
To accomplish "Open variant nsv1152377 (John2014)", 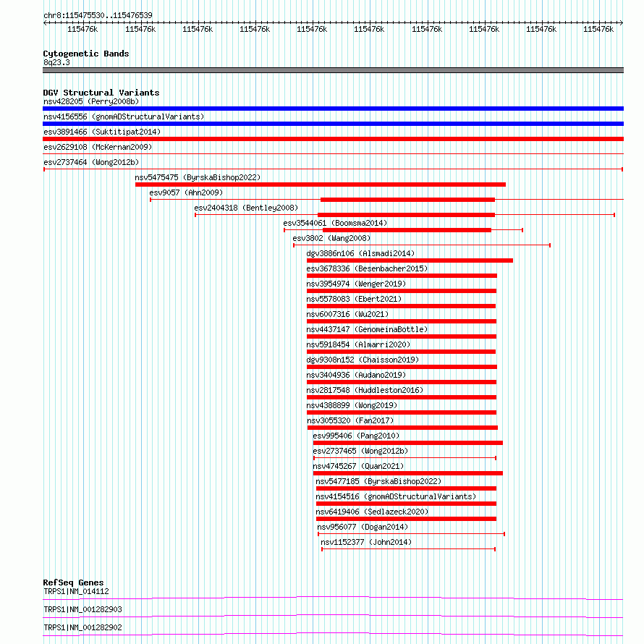I will (366, 542).
